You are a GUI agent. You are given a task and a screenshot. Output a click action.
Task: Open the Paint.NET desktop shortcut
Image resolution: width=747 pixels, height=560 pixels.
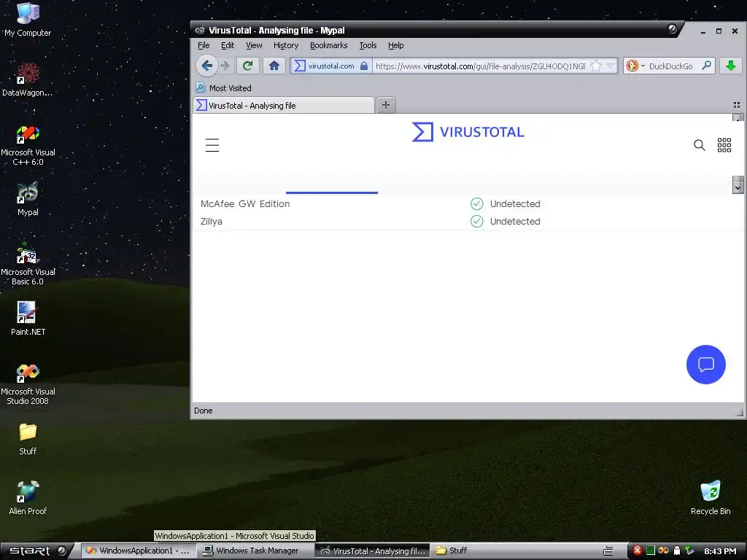click(x=28, y=319)
